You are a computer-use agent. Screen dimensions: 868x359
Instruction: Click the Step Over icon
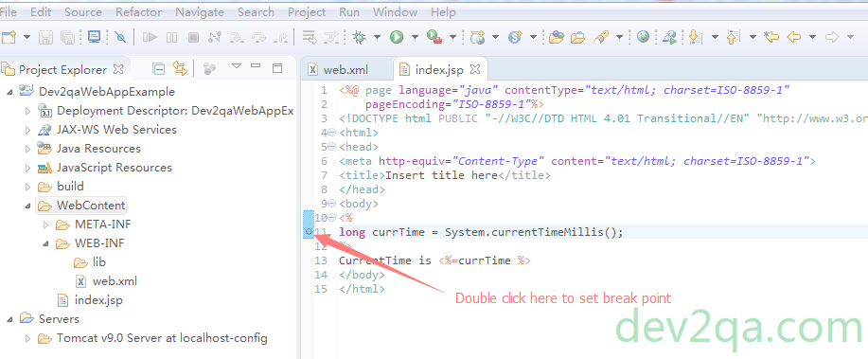(x=258, y=37)
